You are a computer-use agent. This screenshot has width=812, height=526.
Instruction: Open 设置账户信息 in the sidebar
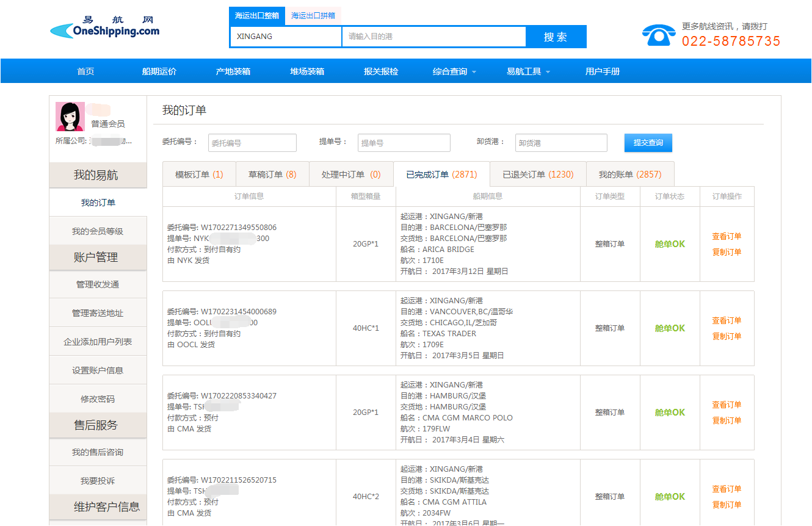point(98,370)
